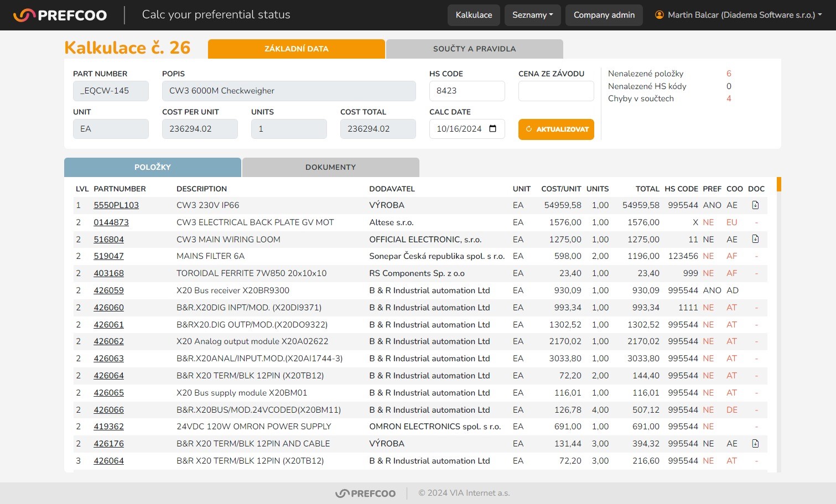Click the HS CODE field showing 8423
836x504 pixels.
(x=467, y=91)
